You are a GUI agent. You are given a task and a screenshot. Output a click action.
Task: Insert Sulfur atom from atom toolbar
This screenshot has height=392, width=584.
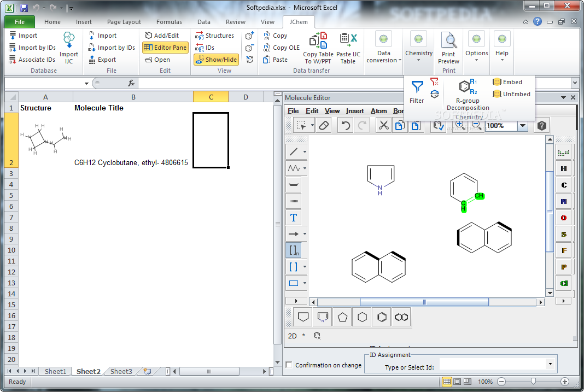click(x=564, y=234)
